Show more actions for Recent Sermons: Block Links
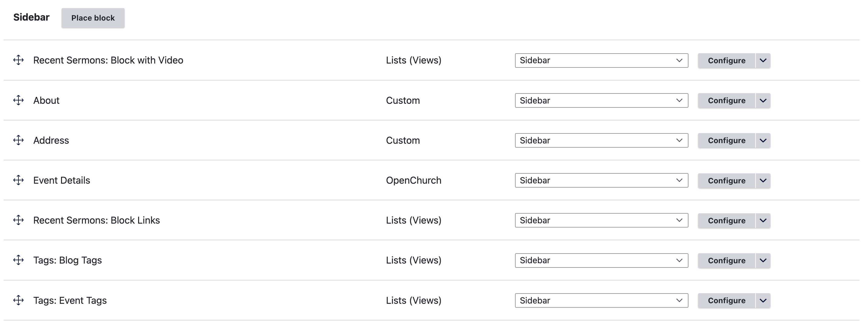 point(763,221)
